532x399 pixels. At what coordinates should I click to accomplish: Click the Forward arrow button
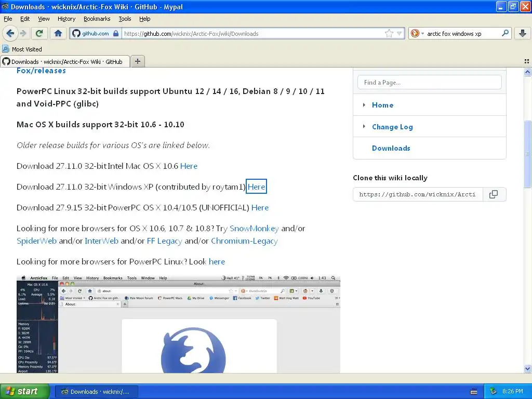23,33
